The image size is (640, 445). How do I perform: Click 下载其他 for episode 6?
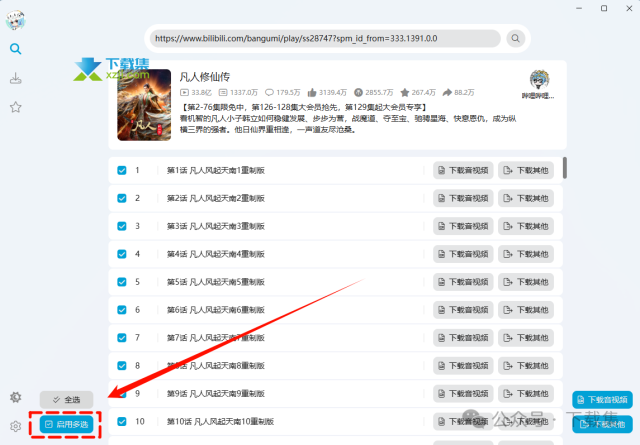pyautogui.click(x=526, y=310)
